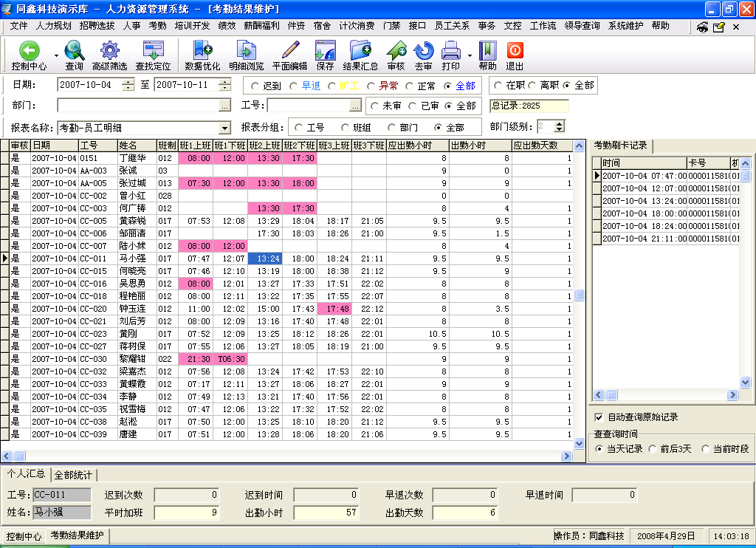Click the 工号 field browse button
Screen dimensions: 756x548
pos(355,106)
